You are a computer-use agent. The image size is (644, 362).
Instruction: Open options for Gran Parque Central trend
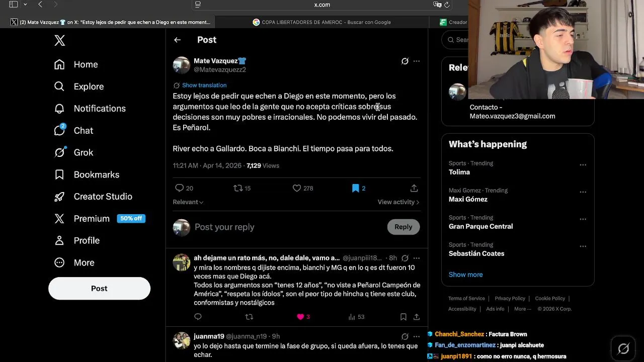tap(583, 219)
